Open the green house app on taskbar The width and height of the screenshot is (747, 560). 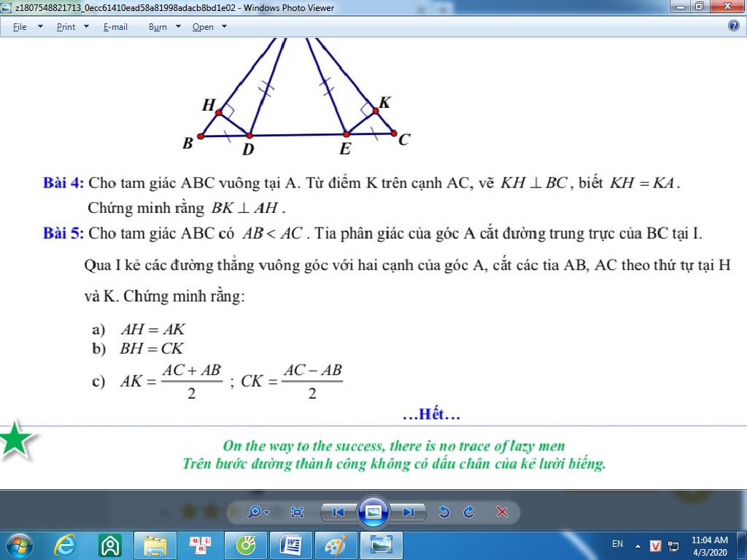coord(110,545)
